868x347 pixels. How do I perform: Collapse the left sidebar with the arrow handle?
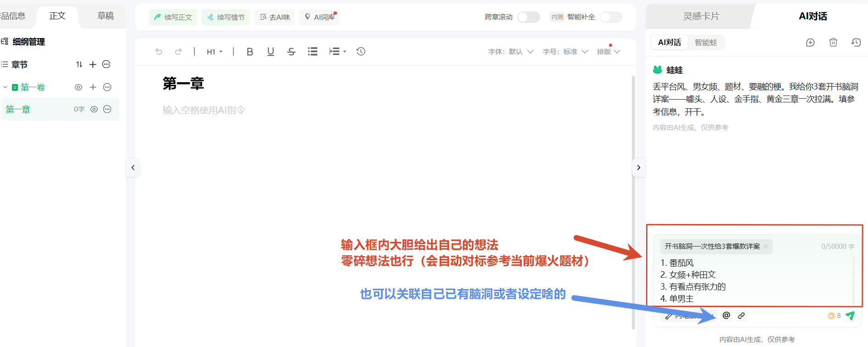point(133,168)
